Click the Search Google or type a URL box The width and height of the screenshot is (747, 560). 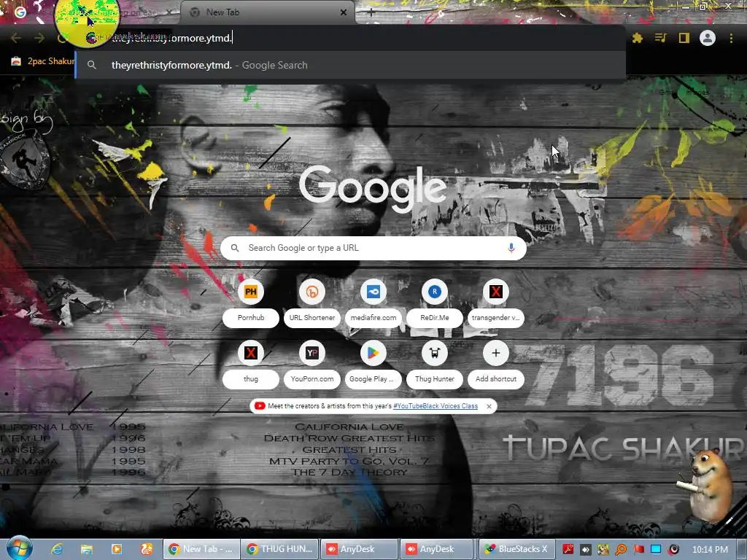[x=373, y=248]
